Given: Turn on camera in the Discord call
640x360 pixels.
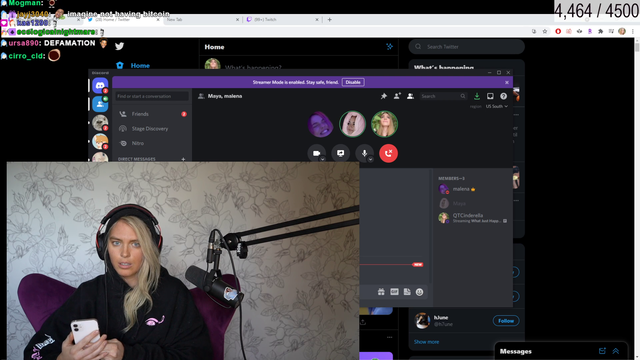Looking at the screenshot, I should tap(316, 153).
